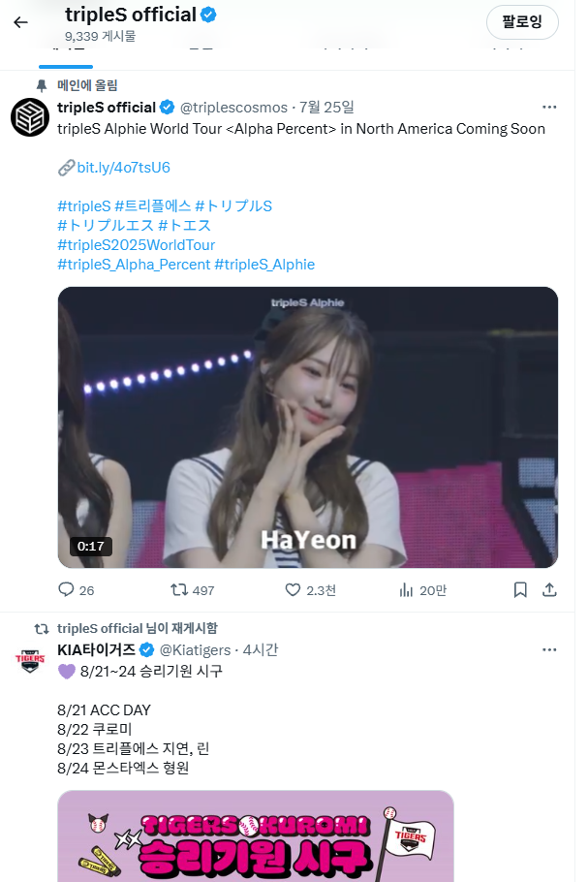Viewport: 588px width, 882px height.
Task: Click the reply icon on pinned tweet
Action: [x=66, y=589]
